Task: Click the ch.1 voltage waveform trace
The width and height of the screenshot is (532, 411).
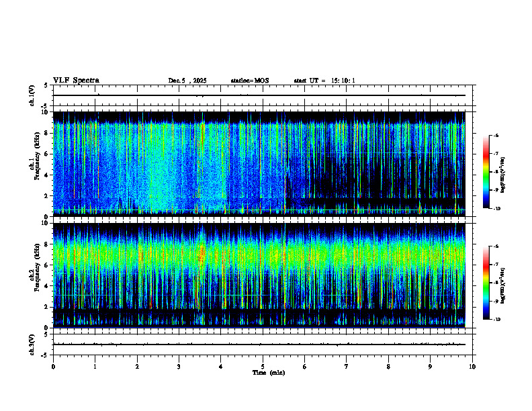Action: [x=259, y=95]
